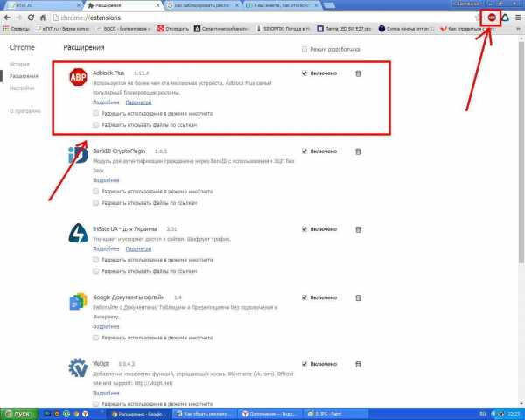Viewport: 525px width, 420px height.
Task: Allow Adblock Plus access to file URLs
Action: click(95, 124)
